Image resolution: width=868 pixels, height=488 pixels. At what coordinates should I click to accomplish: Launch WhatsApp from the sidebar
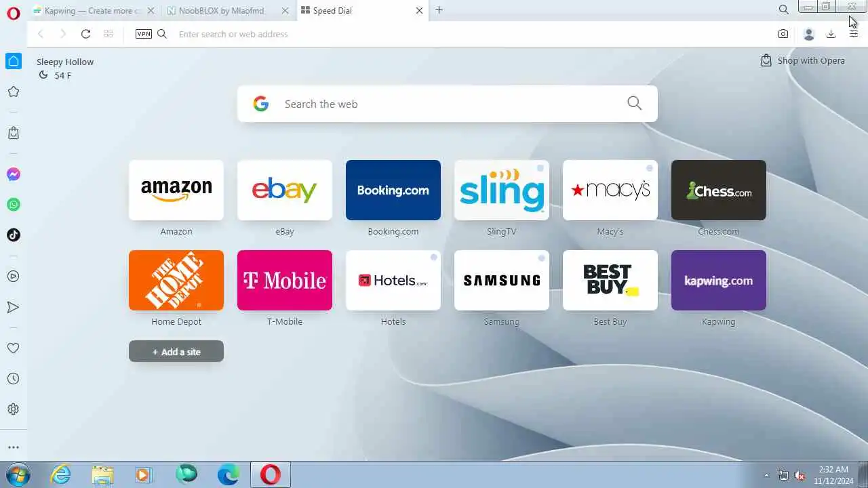[13, 205]
